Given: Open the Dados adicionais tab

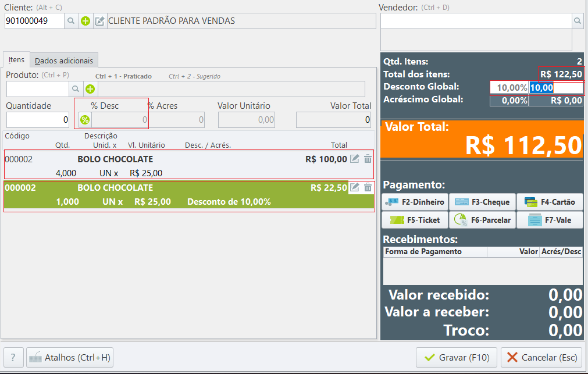Looking at the screenshot, I should click(x=64, y=60).
